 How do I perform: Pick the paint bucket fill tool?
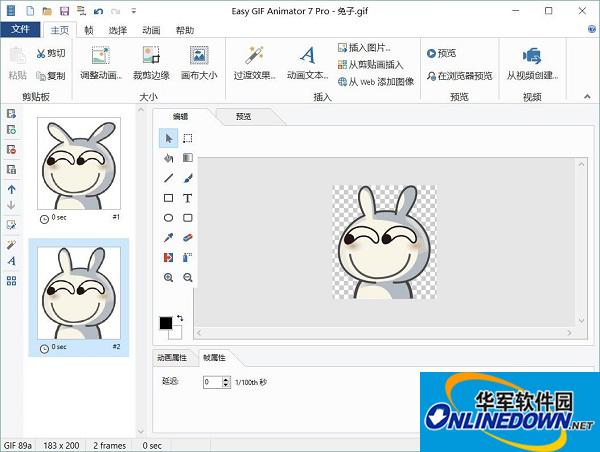[168, 158]
